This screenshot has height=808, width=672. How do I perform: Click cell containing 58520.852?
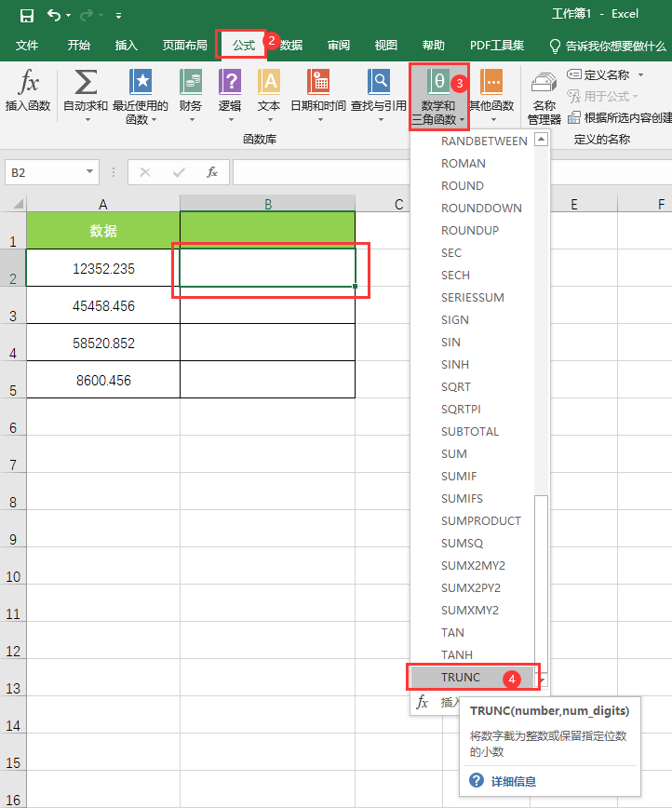(x=103, y=343)
